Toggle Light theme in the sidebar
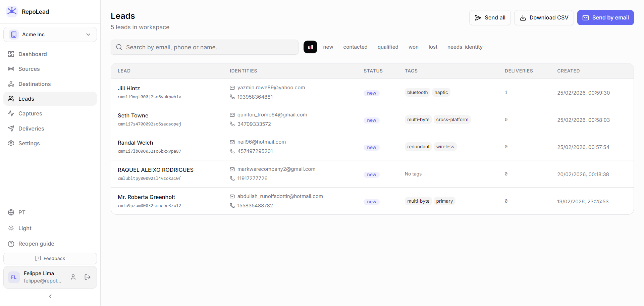 (x=24, y=228)
